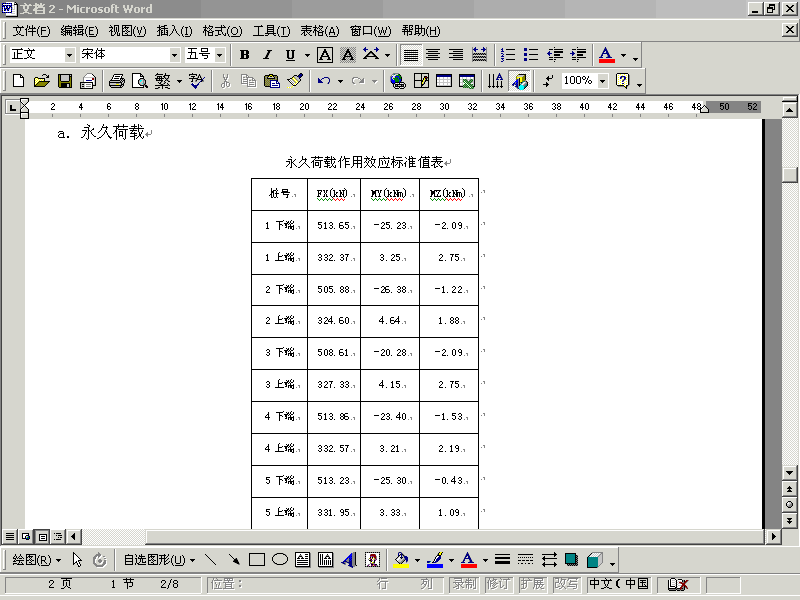Expand the zoom percentage dropdown at 100%

[602, 81]
